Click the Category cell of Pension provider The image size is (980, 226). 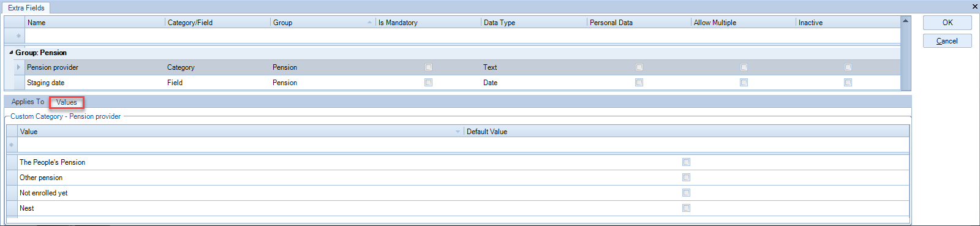click(x=181, y=67)
